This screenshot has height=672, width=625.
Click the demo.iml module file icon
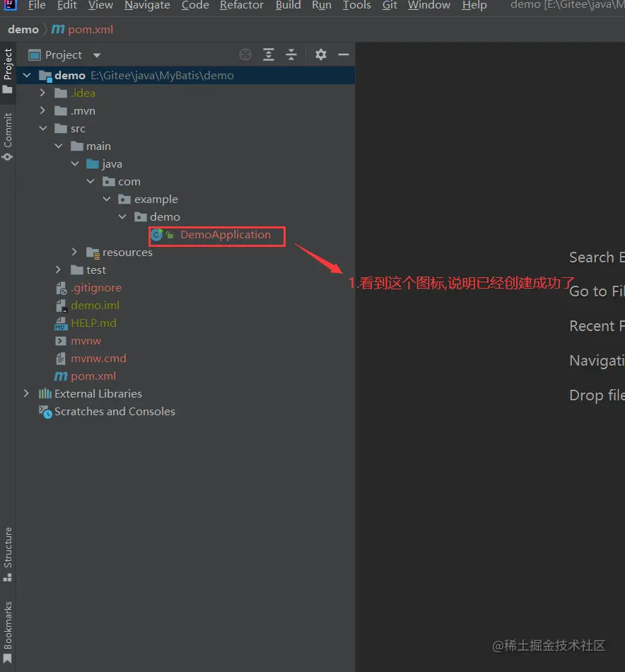(61, 306)
